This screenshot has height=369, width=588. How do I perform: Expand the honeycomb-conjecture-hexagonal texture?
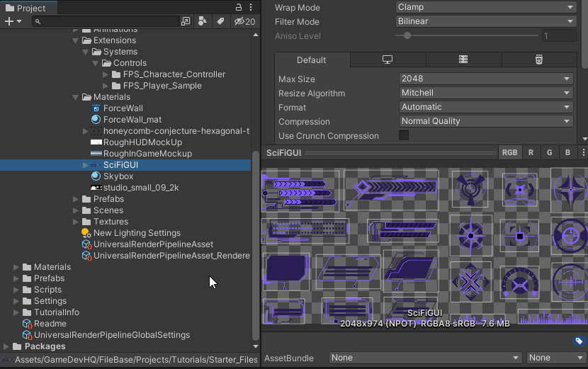[86, 131]
